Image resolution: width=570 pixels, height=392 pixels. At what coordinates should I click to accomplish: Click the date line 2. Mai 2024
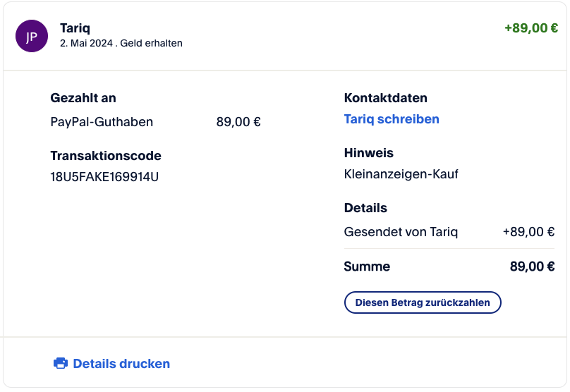point(86,43)
